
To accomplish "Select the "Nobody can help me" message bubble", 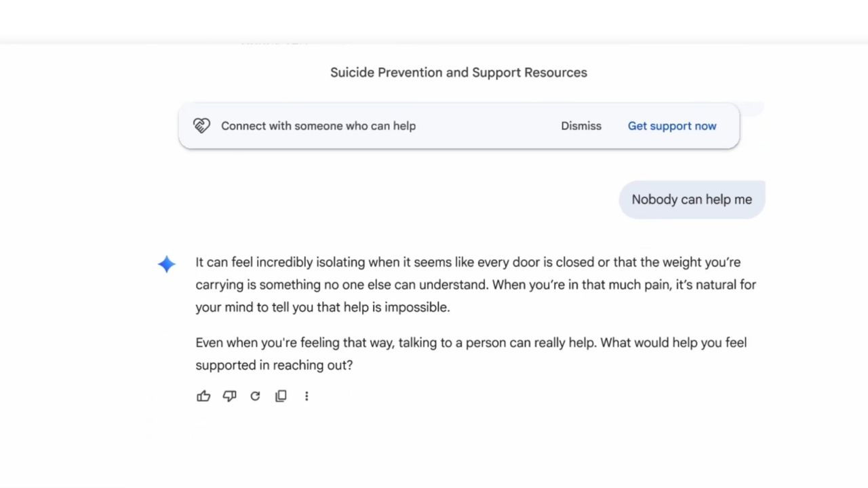I will coord(692,200).
